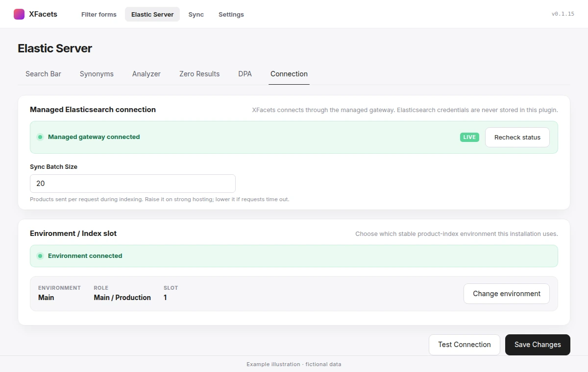Click the Change environment button
Screen dimensions: 588x372
507,294
